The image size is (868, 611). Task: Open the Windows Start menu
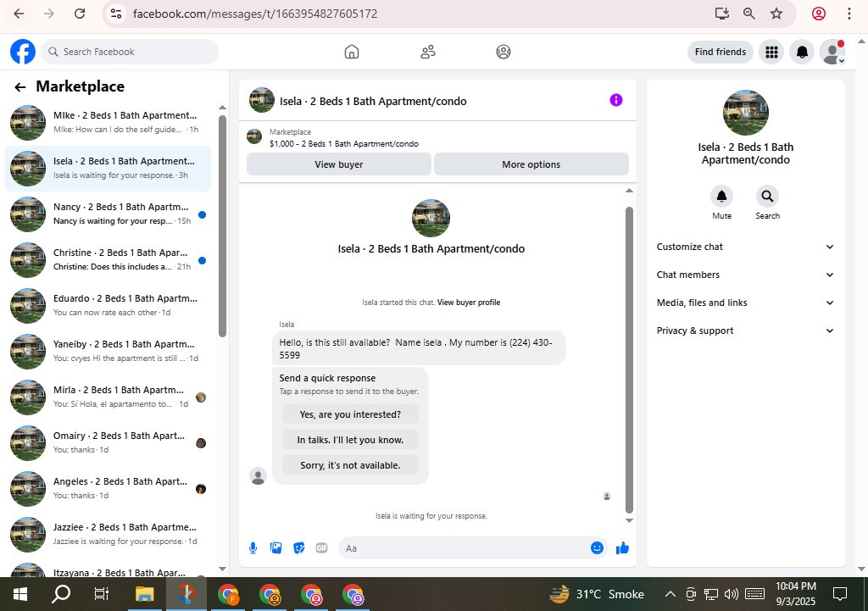click(x=20, y=594)
